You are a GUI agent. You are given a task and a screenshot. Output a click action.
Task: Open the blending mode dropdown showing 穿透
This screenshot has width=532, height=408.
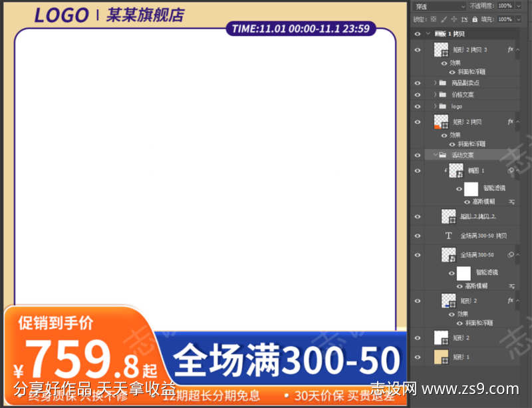point(438,5)
